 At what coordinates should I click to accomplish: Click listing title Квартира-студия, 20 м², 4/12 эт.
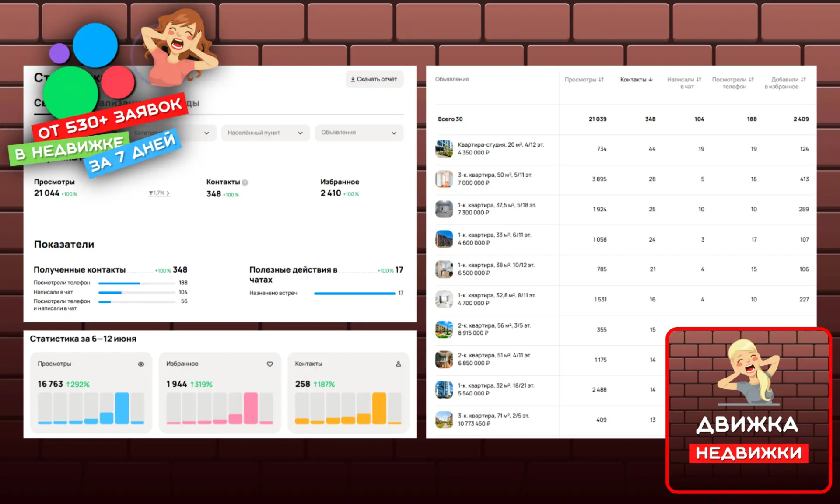(501, 145)
